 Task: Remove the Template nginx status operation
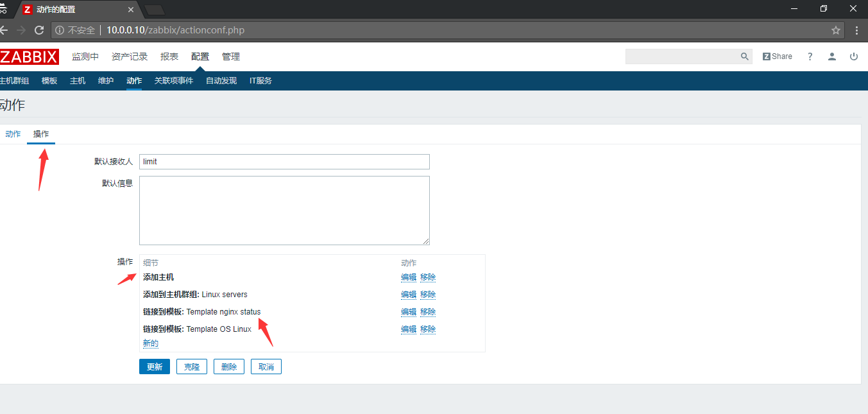(x=428, y=312)
